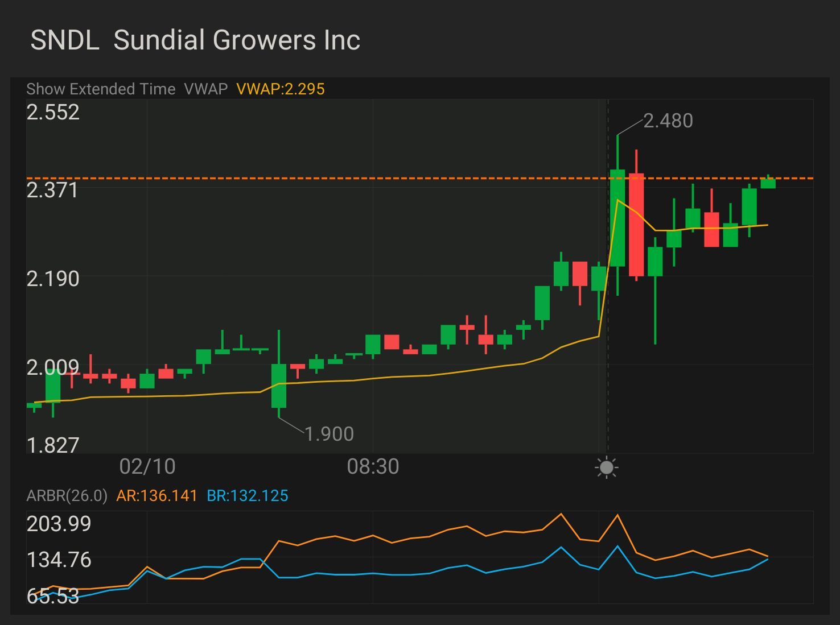Screen dimensions: 840x625
Task: Click the sun market-open icon
Action: point(607,467)
